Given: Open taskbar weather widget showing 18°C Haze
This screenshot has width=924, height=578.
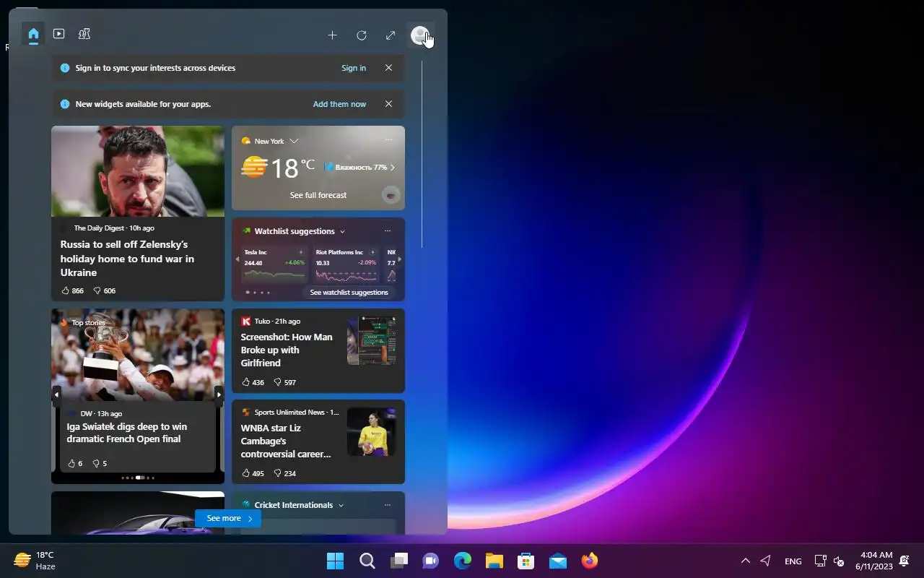Looking at the screenshot, I should point(35,561).
